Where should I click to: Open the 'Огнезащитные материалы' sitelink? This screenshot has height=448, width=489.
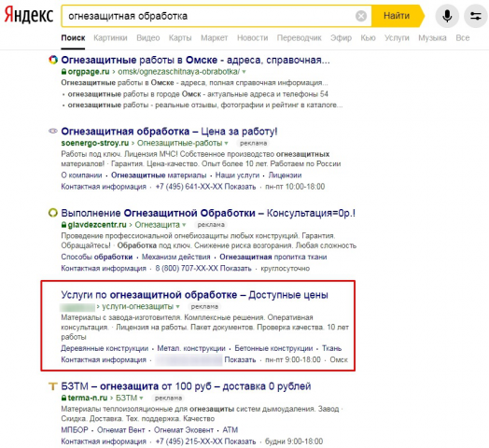tap(159, 175)
